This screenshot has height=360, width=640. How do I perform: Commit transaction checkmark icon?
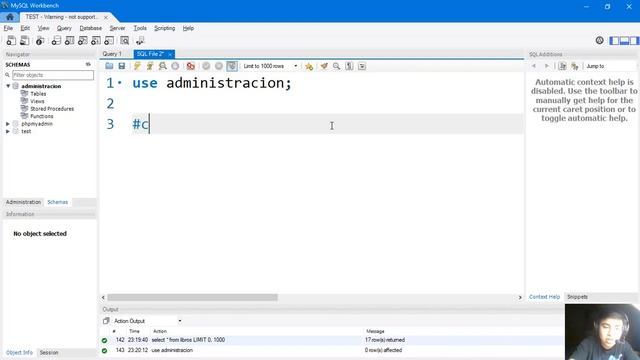tap(206, 66)
